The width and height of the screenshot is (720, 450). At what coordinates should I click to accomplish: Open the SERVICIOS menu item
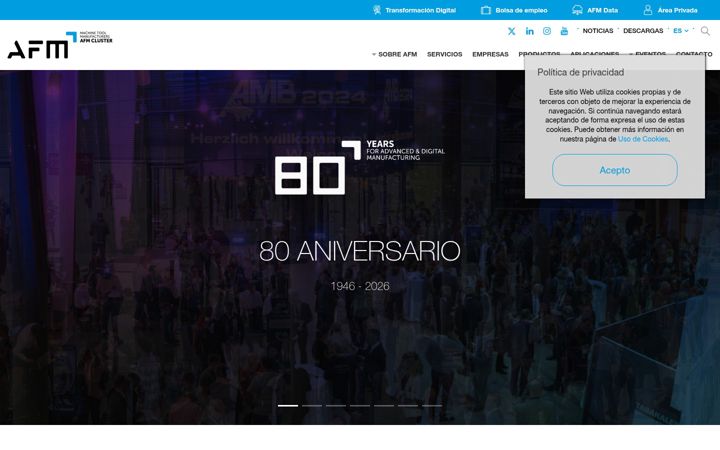pyautogui.click(x=444, y=54)
